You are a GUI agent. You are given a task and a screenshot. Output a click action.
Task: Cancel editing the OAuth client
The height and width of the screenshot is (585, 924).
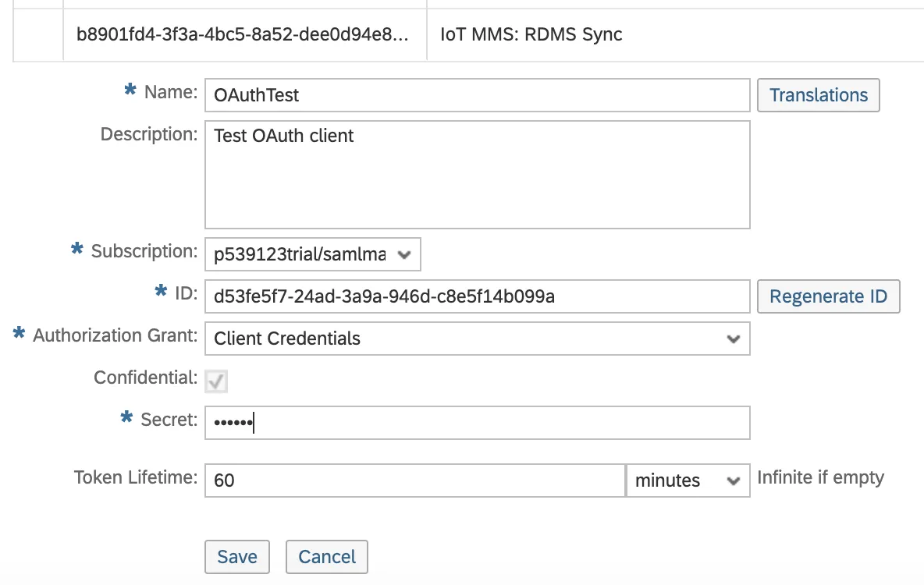tap(326, 557)
